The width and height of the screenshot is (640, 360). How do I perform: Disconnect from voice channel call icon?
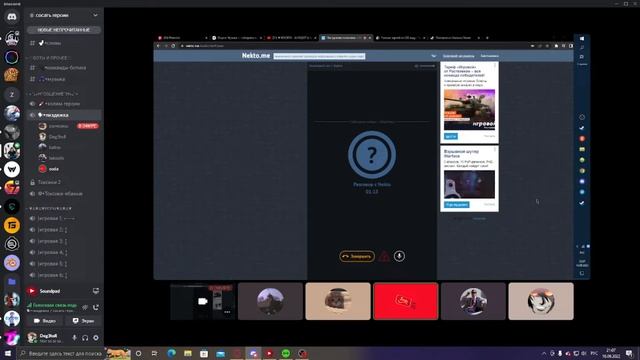pos(96,307)
